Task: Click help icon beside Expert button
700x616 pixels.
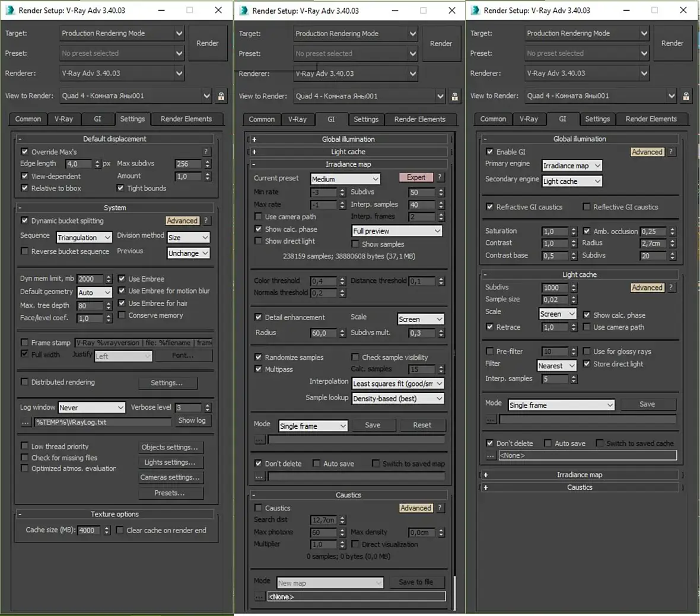Action: (440, 177)
